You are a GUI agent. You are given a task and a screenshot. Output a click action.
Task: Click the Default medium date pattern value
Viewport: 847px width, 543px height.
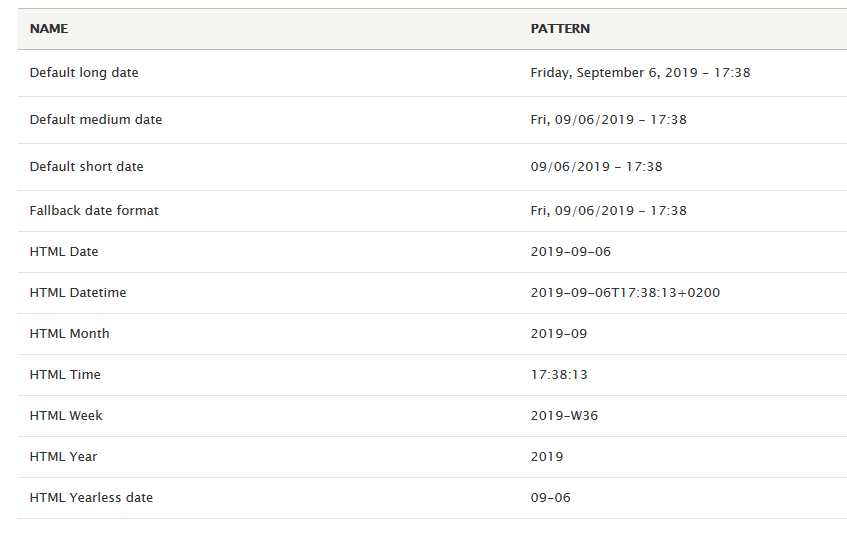click(x=608, y=119)
